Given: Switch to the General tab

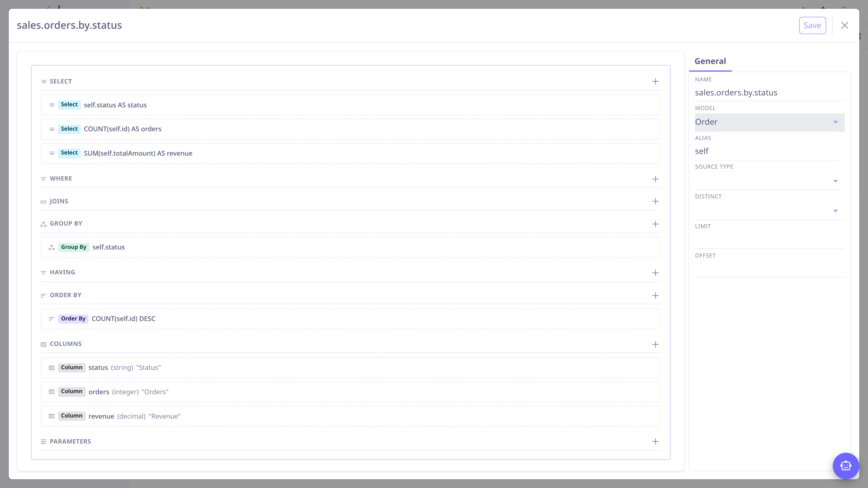Looking at the screenshot, I should coord(710,61).
